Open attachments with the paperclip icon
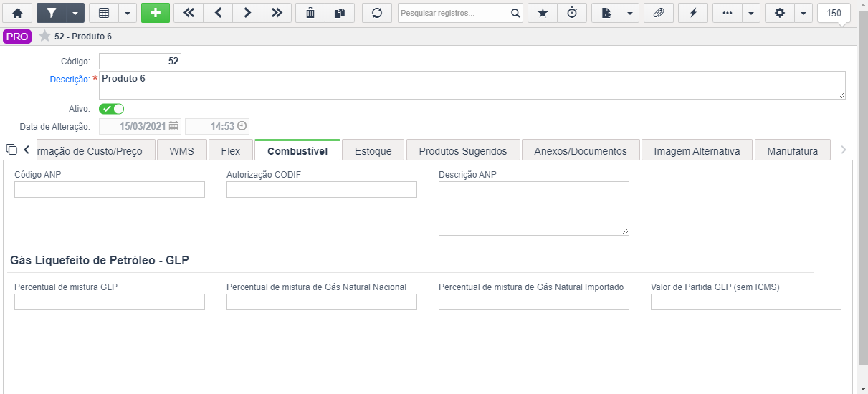The image size is (868, 394). point(658,13)
